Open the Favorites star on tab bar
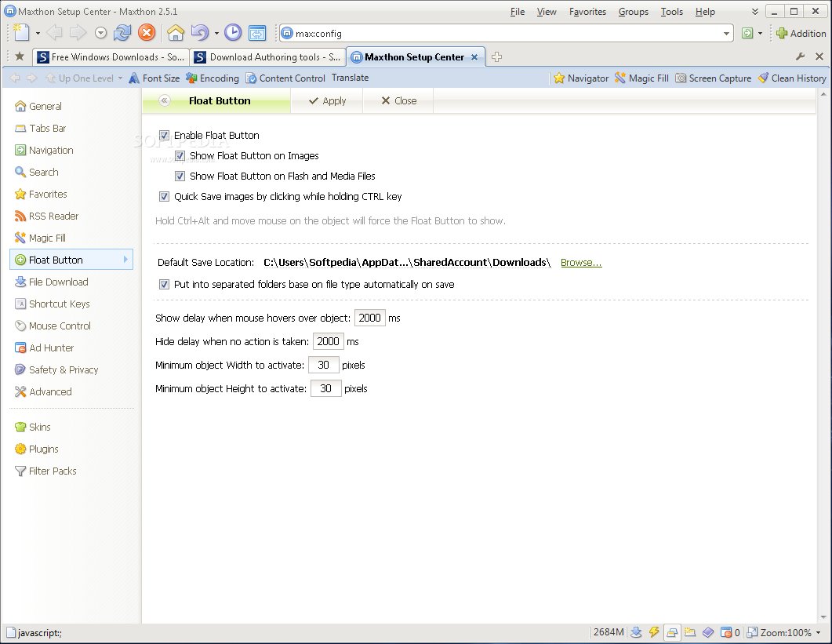The width and height of the screenshot is (832, 644). coord(20,56)
